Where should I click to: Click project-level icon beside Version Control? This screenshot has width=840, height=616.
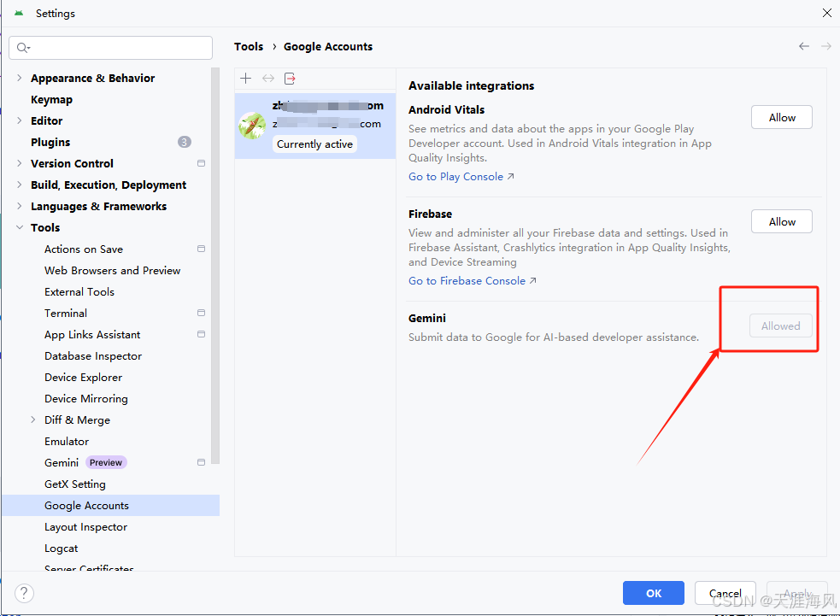coord(202,163)
